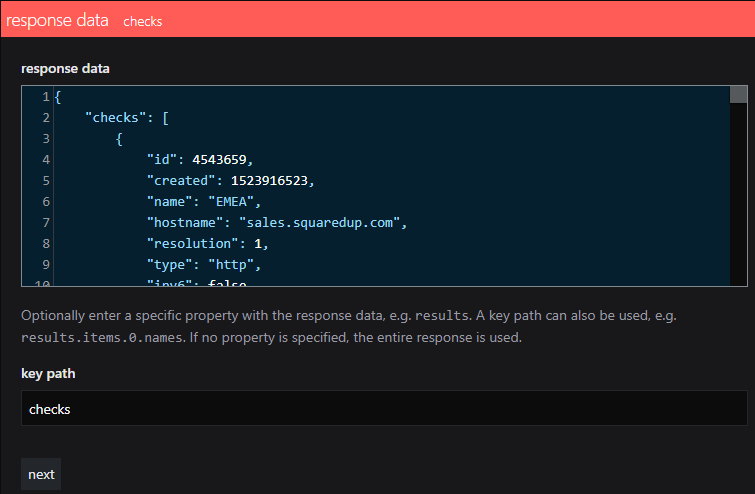Viewport: 755px width, 494px height.
Task: Click the "name": "EMEA" line
Action: point(204,202)
